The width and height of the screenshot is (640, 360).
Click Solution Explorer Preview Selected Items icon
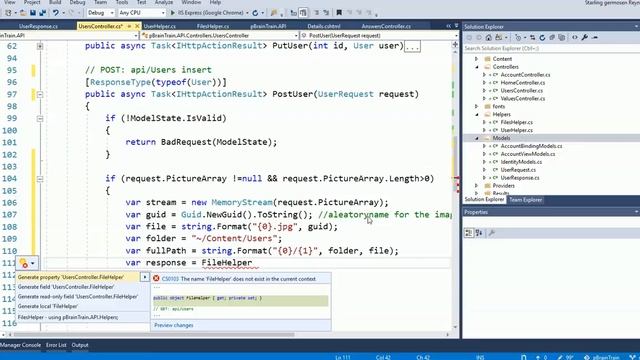(x=595, y=38)
